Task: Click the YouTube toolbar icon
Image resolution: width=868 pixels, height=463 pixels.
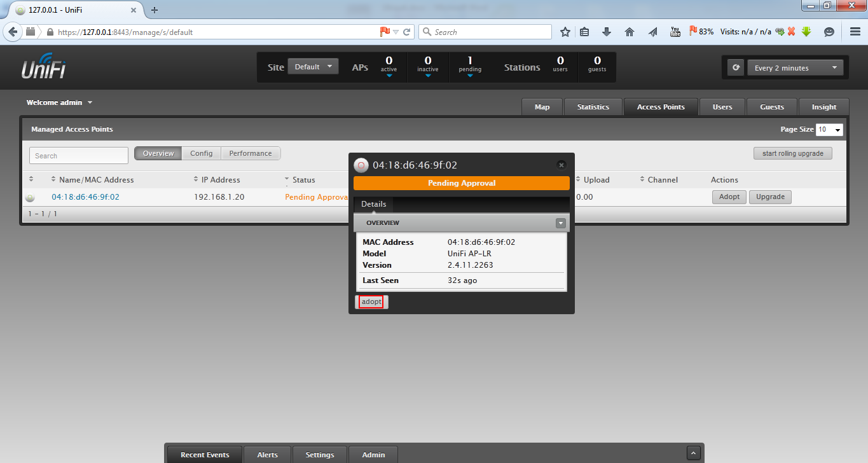Action: tap(675, 32)
